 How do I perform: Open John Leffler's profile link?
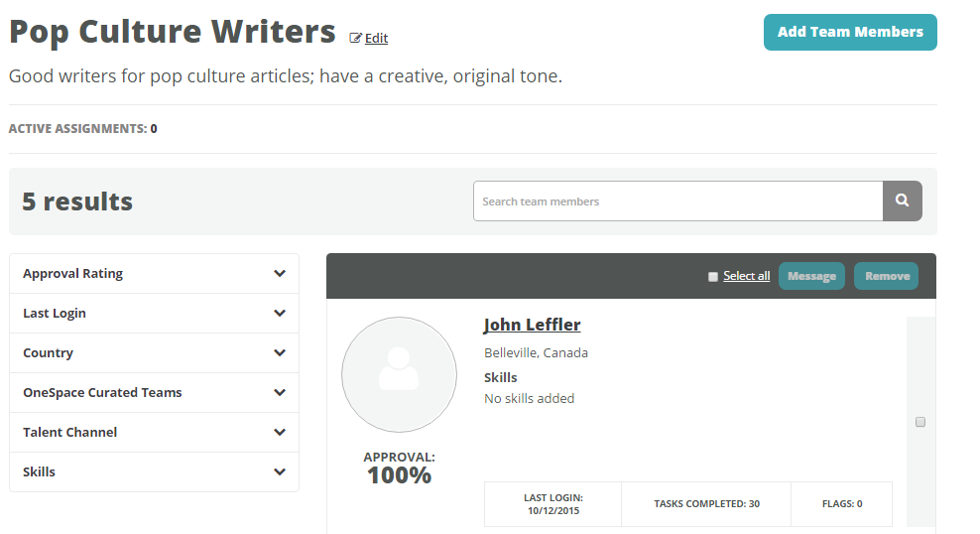(x=532, y=325)
